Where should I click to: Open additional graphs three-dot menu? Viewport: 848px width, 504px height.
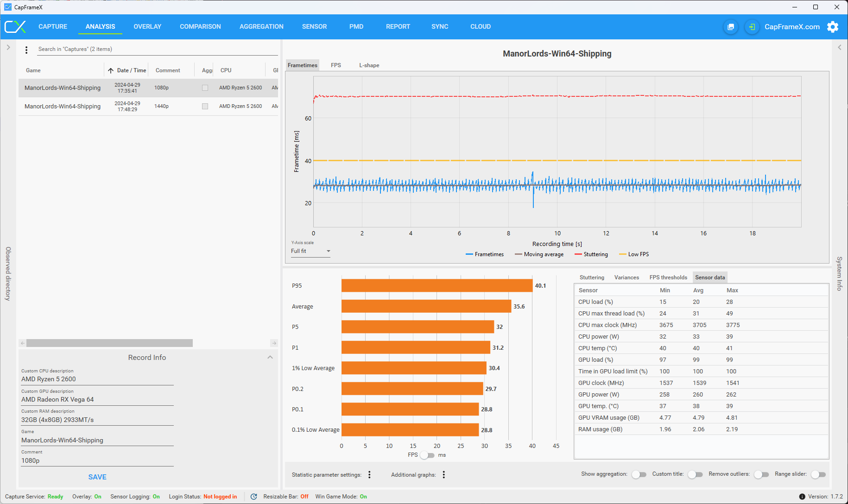coord(444,474)
